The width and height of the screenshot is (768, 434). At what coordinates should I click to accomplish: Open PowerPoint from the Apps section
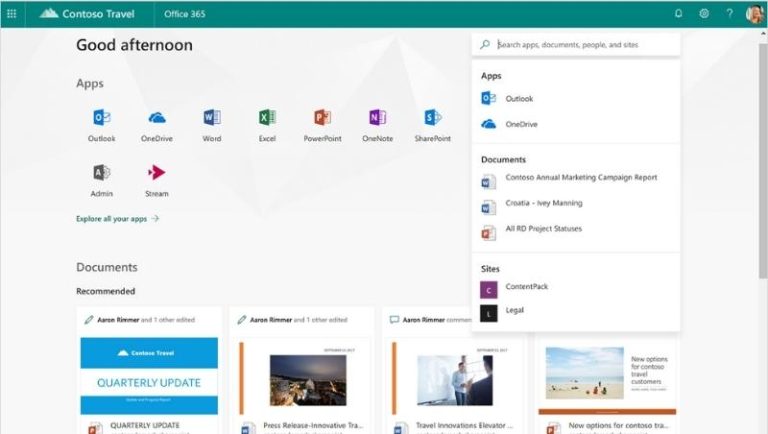(x=322, y=118)
